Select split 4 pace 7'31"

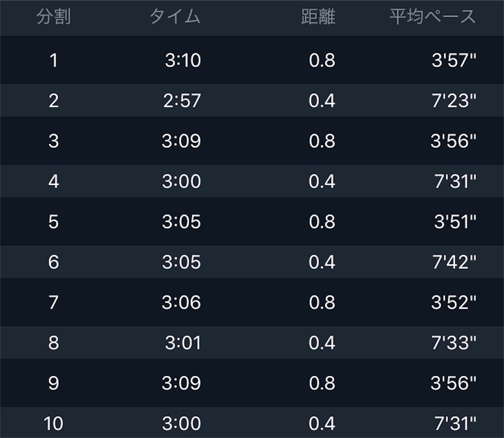pos(455,181)
